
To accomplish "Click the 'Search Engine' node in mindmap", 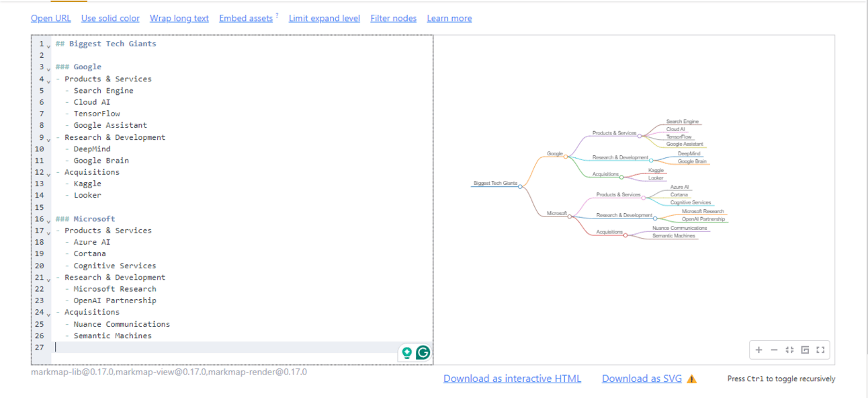I will tap(683, 122).
